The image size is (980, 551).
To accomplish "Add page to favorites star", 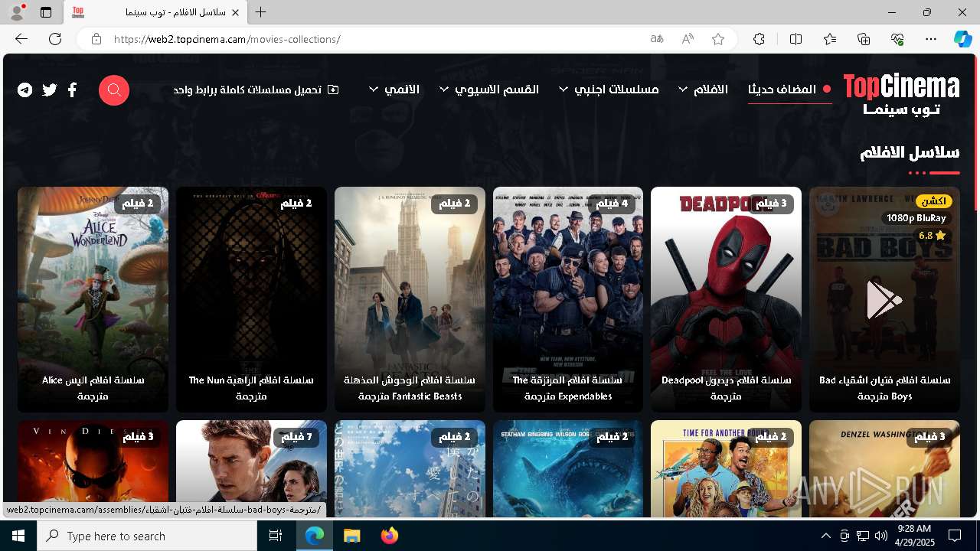I will (x=718, y=39).
